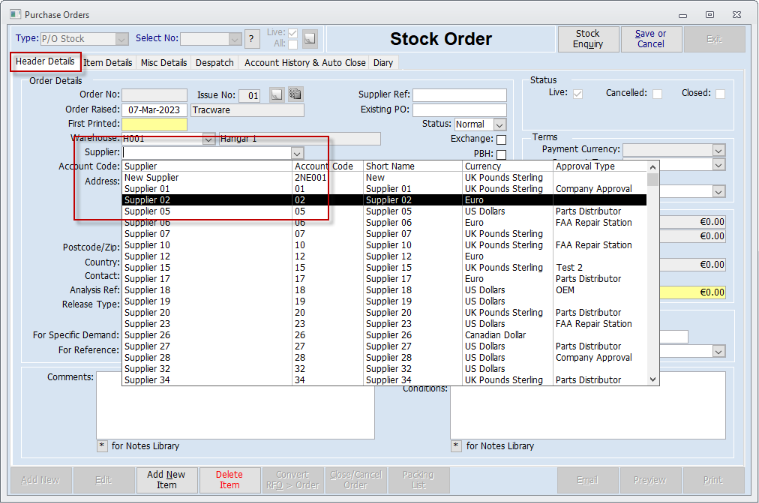Click the small square button after Issue No
This screenshot has height=503, width=759.
[276, 94]
